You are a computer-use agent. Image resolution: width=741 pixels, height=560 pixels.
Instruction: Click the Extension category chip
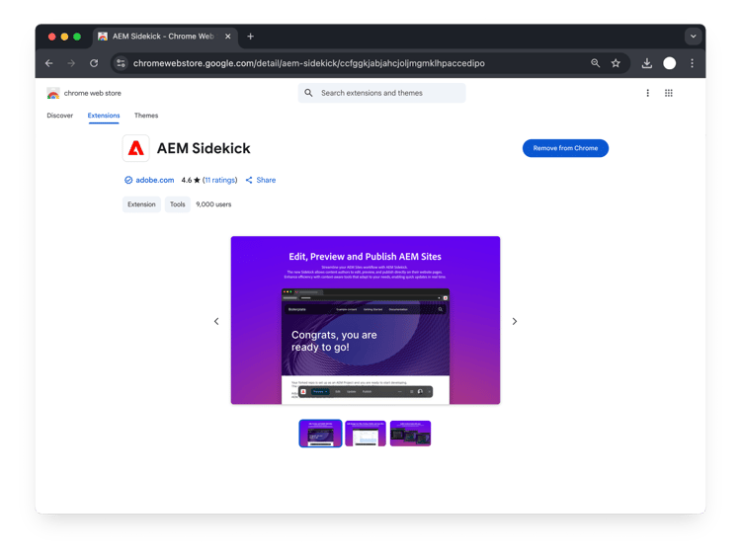tap(141, 204)
